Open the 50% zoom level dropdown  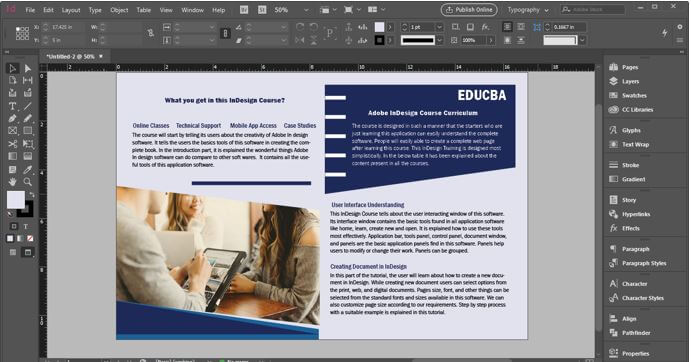[306, 10]
